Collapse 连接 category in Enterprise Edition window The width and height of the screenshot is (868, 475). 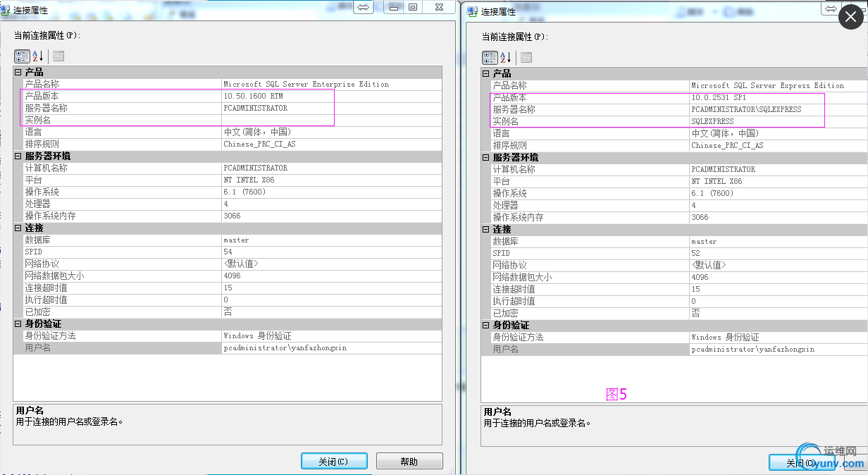18,228
